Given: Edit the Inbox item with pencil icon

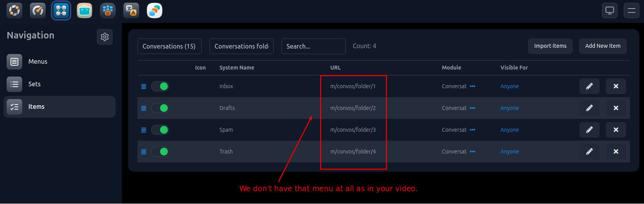Looking at the screenshot, I should (x=589, y=86).
